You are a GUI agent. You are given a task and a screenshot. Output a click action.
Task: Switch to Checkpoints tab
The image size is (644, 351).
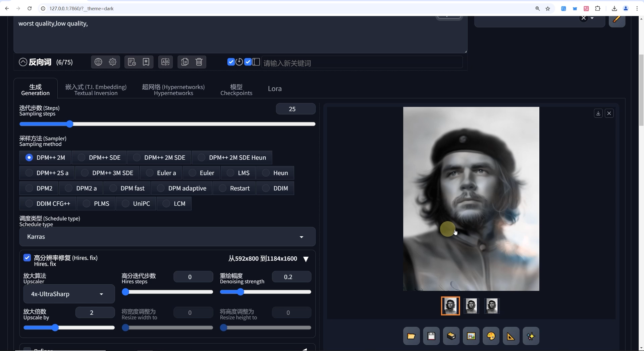(236, 90)
